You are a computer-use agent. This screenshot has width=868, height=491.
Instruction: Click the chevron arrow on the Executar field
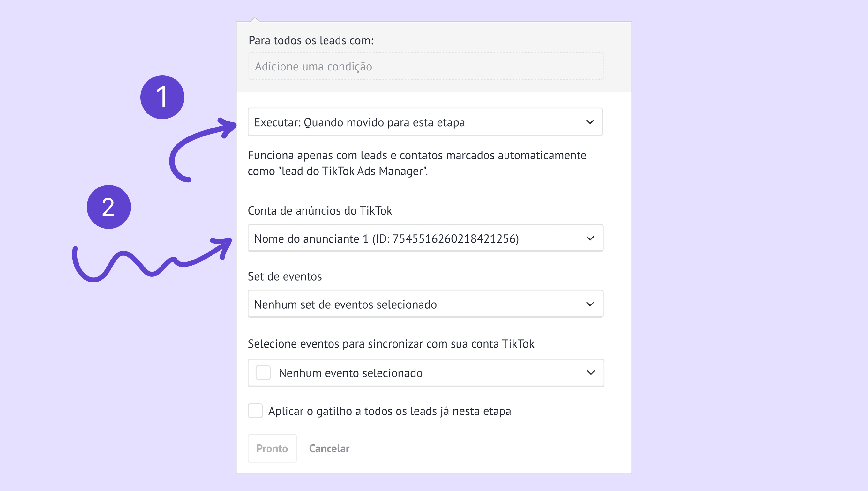590,122
